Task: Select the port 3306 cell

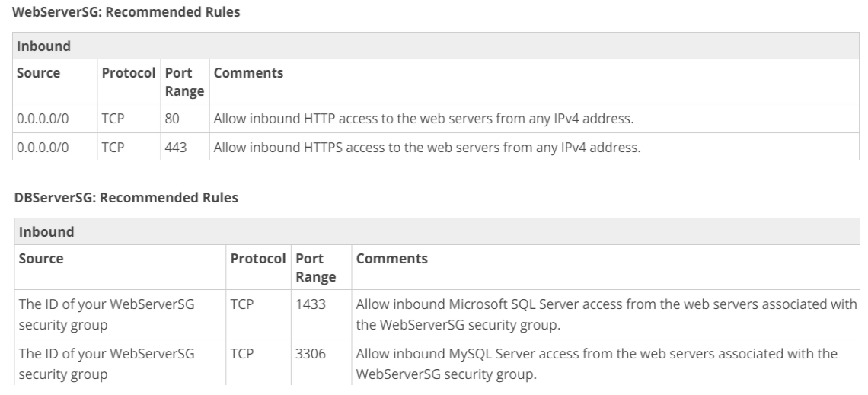Action: (321, 362)
